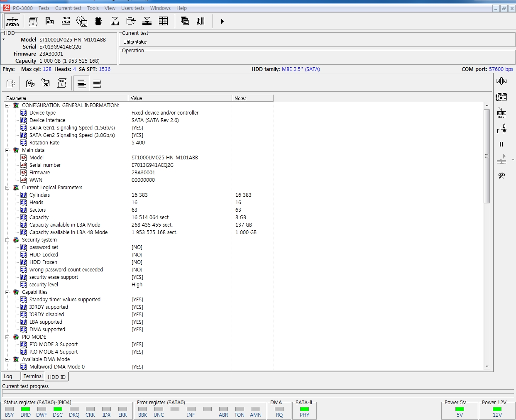Click the hammer and wrench tools icon

(501, 176)
